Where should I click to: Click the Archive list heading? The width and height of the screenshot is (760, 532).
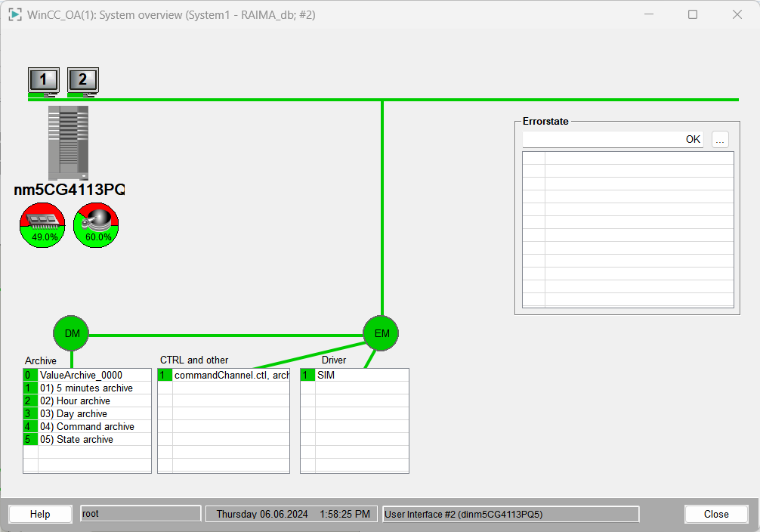[41, 360]
